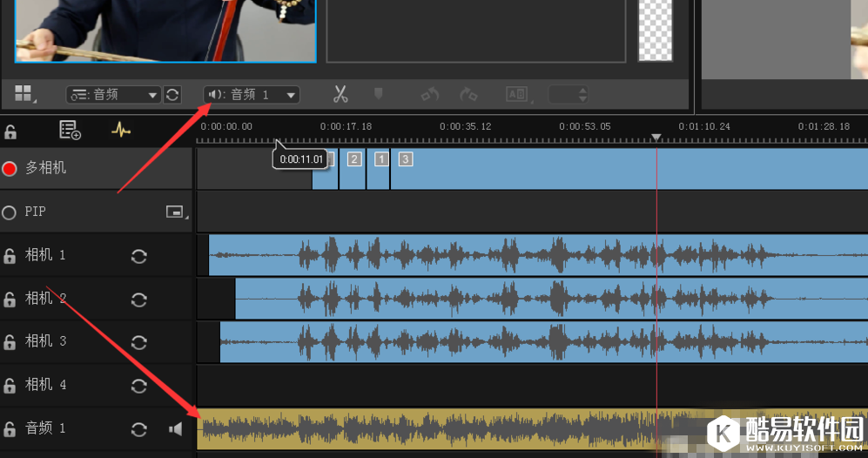Select the 多相机 record radio button
Image resolution: width=868 pixels, height=458 pixels.
10,169
